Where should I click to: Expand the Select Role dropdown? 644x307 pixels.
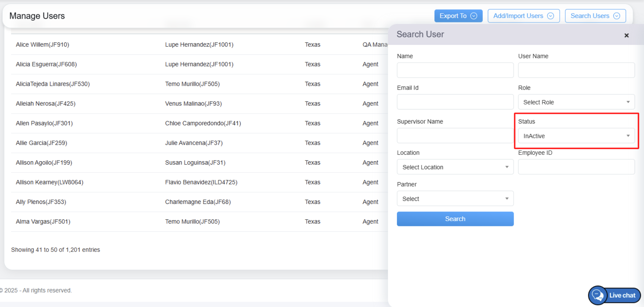click(576, 102)
